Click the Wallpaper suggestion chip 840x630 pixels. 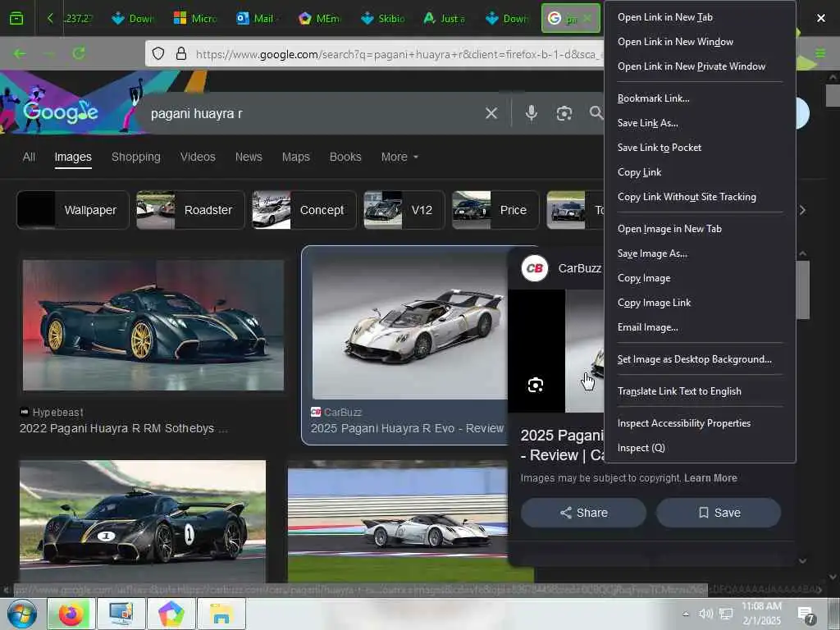click(73, 210)
